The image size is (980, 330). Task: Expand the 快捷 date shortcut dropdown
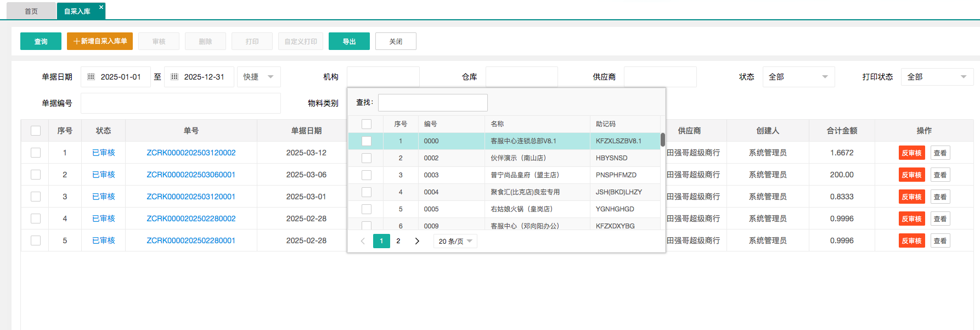pyautogui.click(x=258, y=77)
